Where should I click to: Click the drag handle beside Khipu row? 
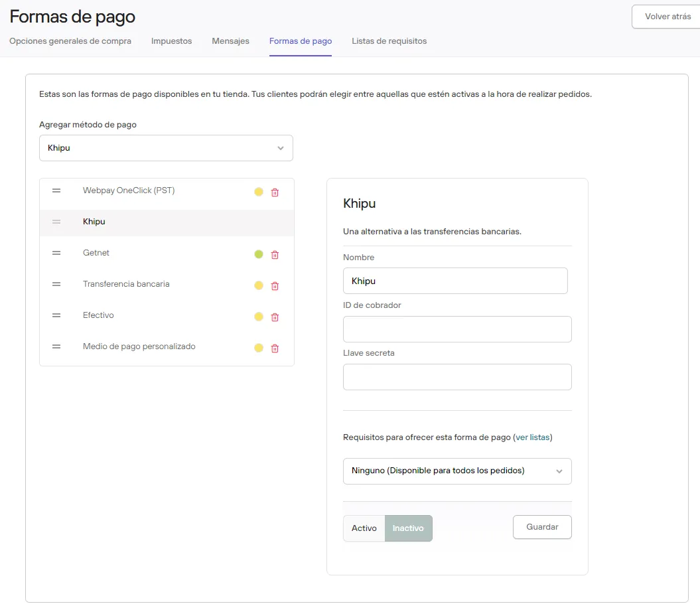tap(56, 222)
